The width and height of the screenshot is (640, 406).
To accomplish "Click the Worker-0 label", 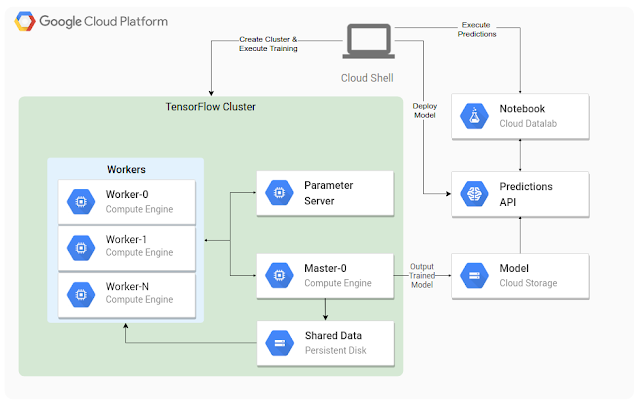I will [x=127, y=194].
